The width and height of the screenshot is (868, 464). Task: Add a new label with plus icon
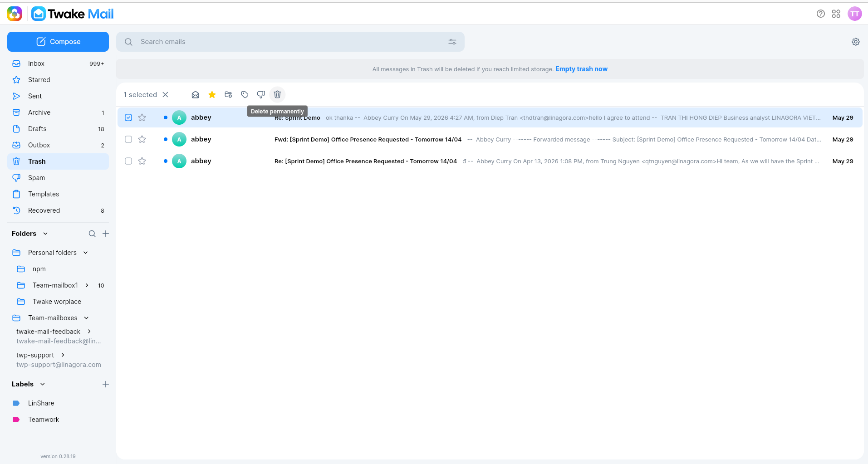coord(106,384)
